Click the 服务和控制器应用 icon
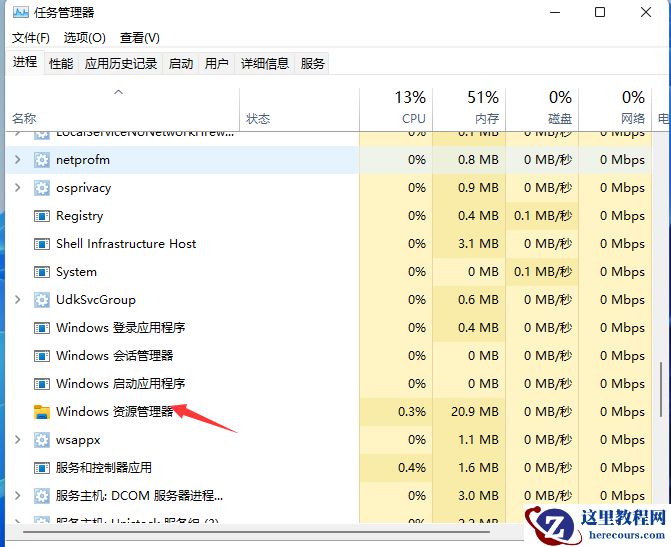671x547 pixels. [42, 468]
